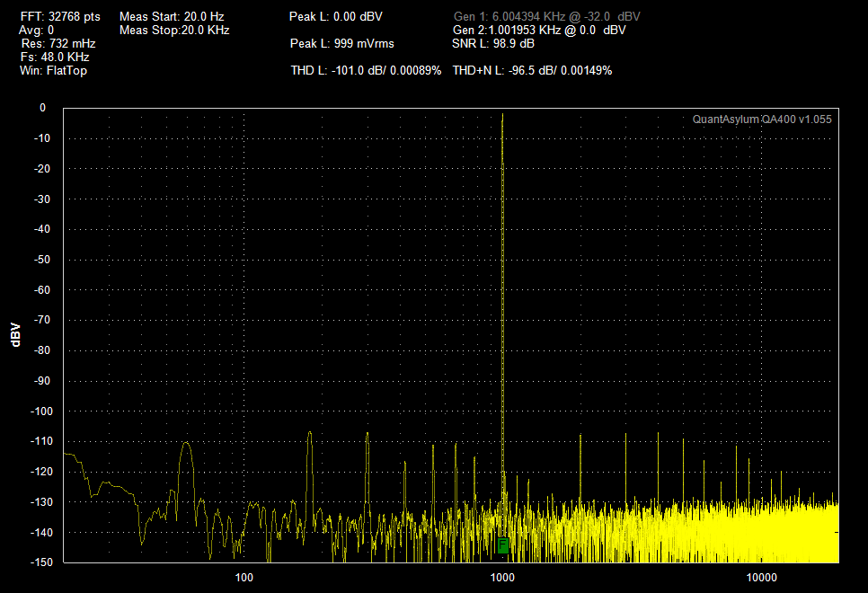Click the 1000 frequency axis label
The image size is (868, 593).
click(502, 578)
